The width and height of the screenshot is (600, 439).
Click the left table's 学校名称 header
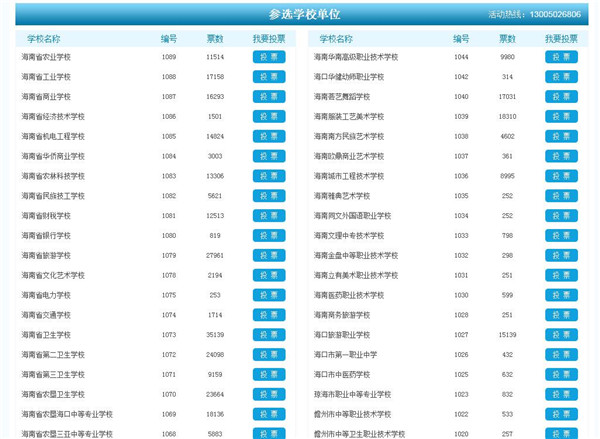pyautogui.click(x=44, y=39)
